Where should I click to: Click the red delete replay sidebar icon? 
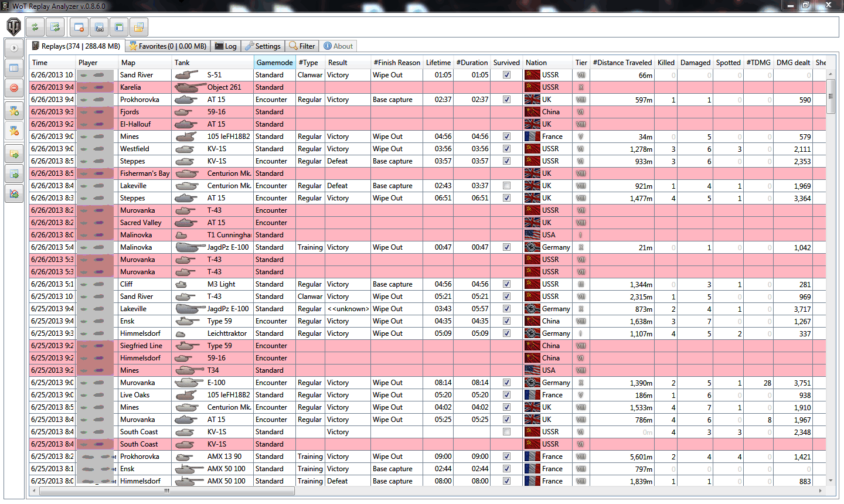coord(14,88)
